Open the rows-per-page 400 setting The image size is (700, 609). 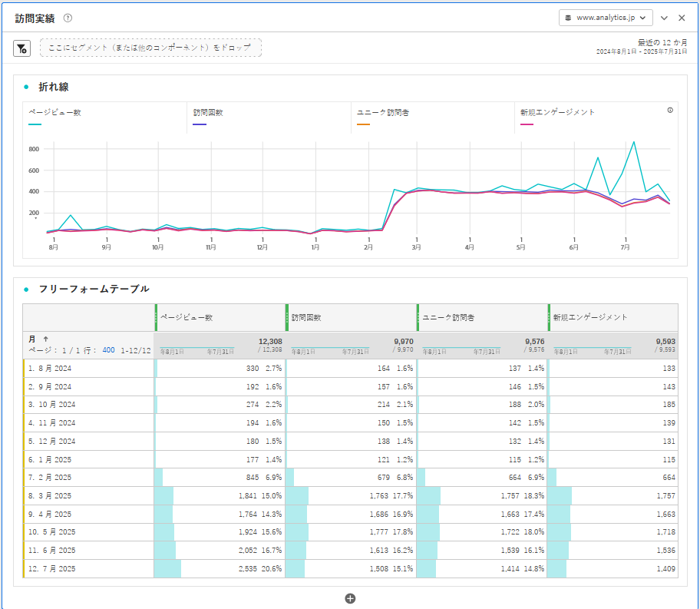pyautogui.click(x=108, y=350)
